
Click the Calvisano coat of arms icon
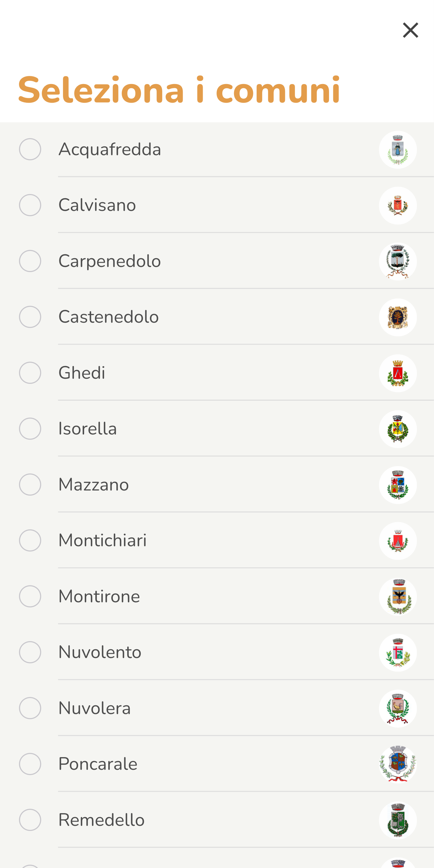click(398, 205)
